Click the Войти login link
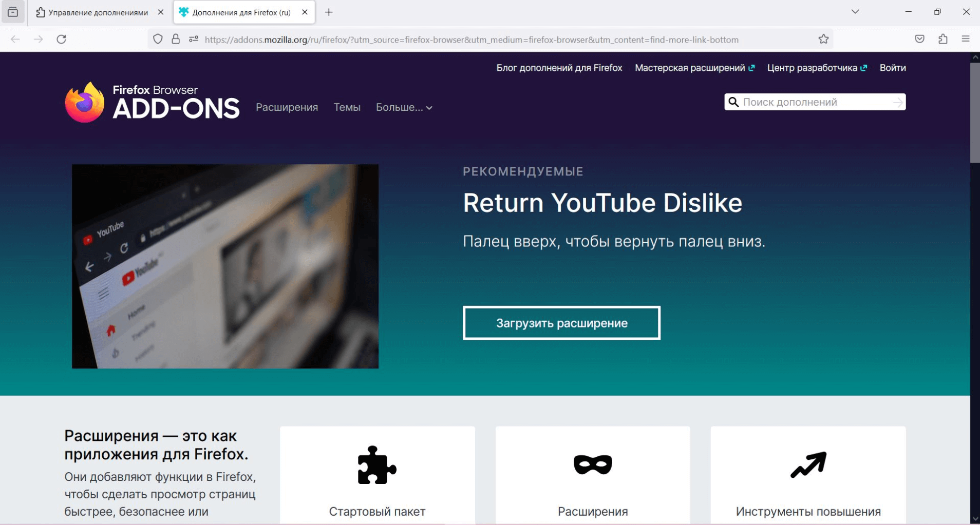Screen dimensions: 980x525 click(x=892, y=68)
